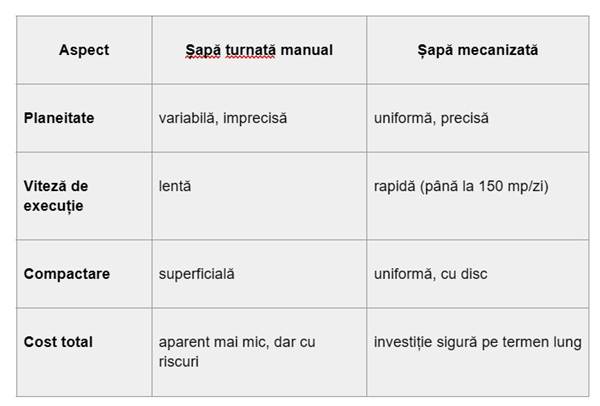
Task: Select the "Șapă turnată manual" column header
Action: click(259, 49)
